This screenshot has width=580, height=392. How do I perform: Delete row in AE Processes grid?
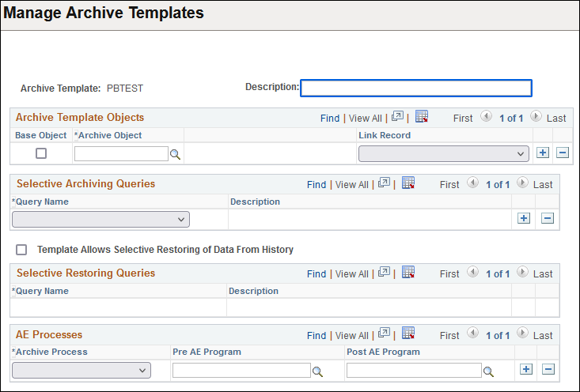(x=548, y=369)
